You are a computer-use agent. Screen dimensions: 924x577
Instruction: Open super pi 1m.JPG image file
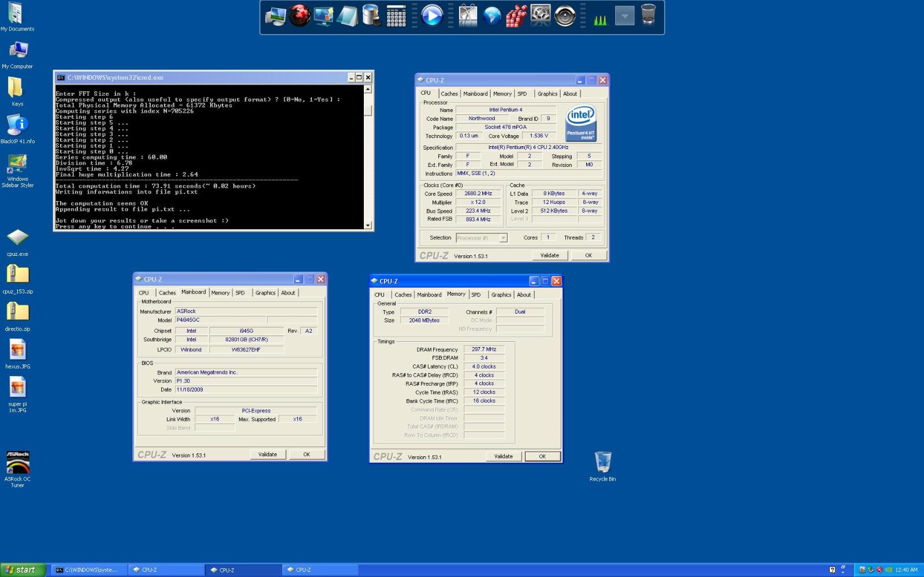coord(17,394)
